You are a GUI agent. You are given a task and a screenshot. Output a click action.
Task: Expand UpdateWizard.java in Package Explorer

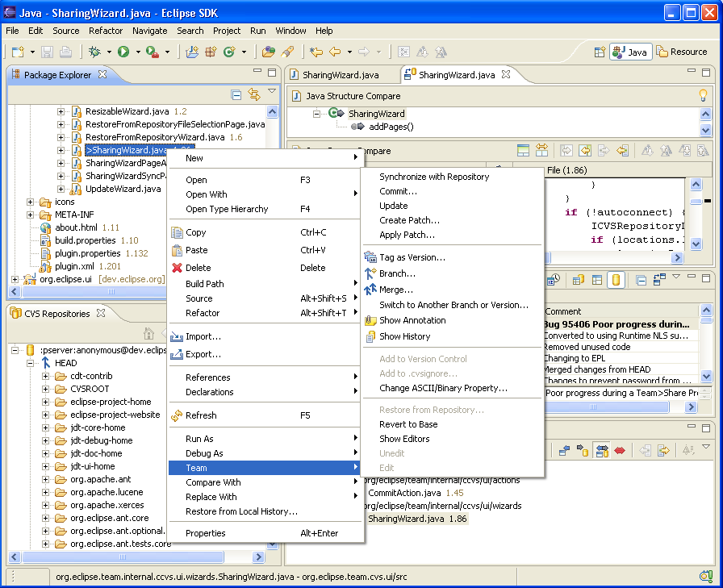pyautogui.click(x=61, y=189)
